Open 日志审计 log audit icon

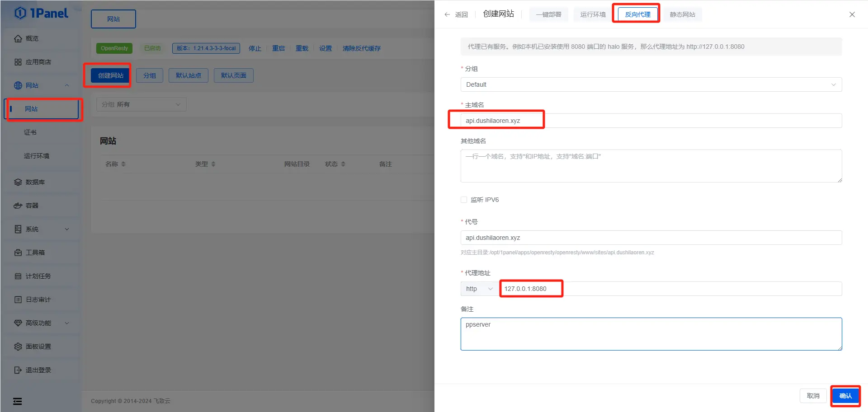(18, 300)
